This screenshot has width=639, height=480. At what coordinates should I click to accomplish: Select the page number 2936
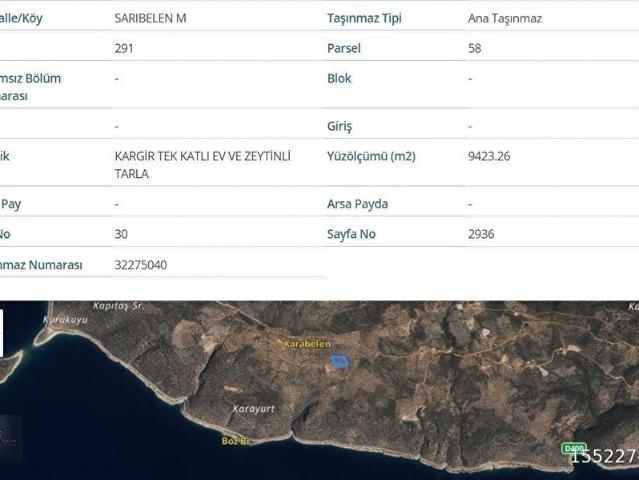[x=481, y=234]
